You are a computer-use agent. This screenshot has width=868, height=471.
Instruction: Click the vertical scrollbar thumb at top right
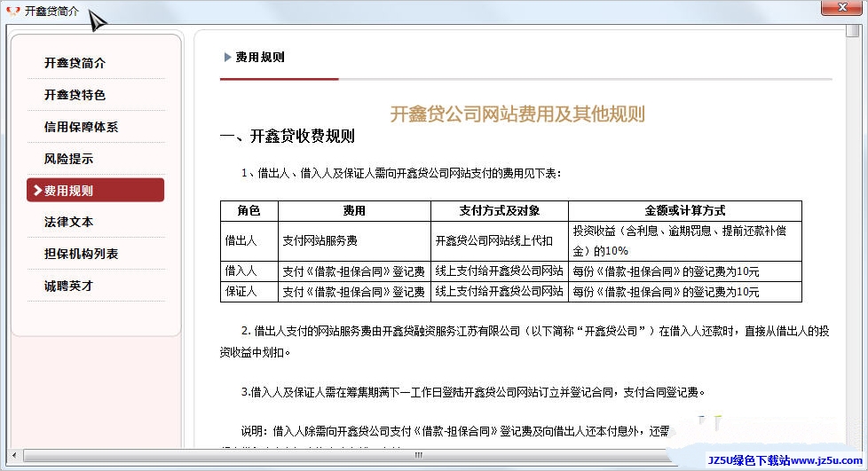(x=853, y=32)
